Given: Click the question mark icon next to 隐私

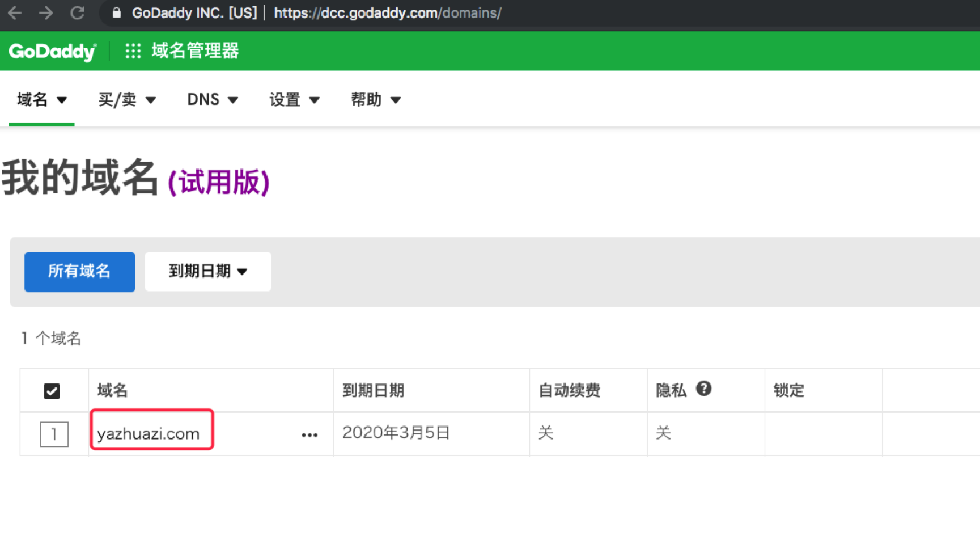Looking at the screenshot, I should [x=704, y=388].
